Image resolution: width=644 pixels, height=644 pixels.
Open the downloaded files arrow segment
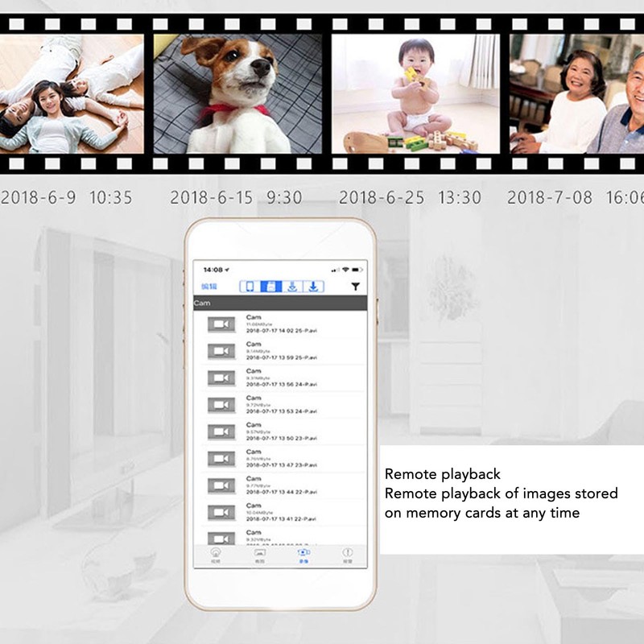click(x=313, y=287)
